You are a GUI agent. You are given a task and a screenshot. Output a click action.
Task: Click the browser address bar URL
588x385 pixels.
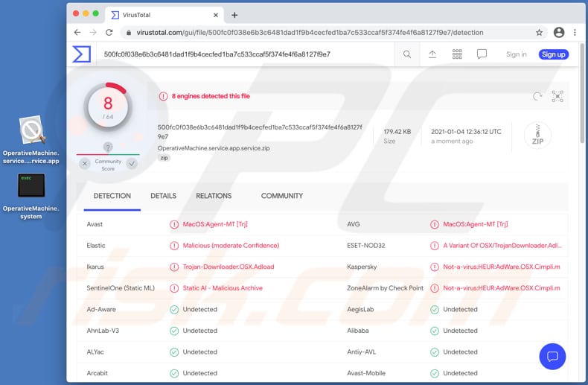tap(310, 33)
